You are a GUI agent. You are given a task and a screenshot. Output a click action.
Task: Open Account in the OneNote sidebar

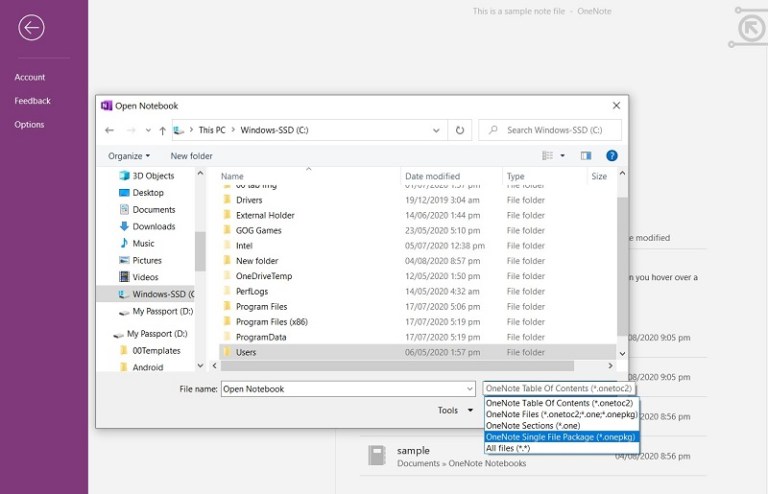click(29, 77)
